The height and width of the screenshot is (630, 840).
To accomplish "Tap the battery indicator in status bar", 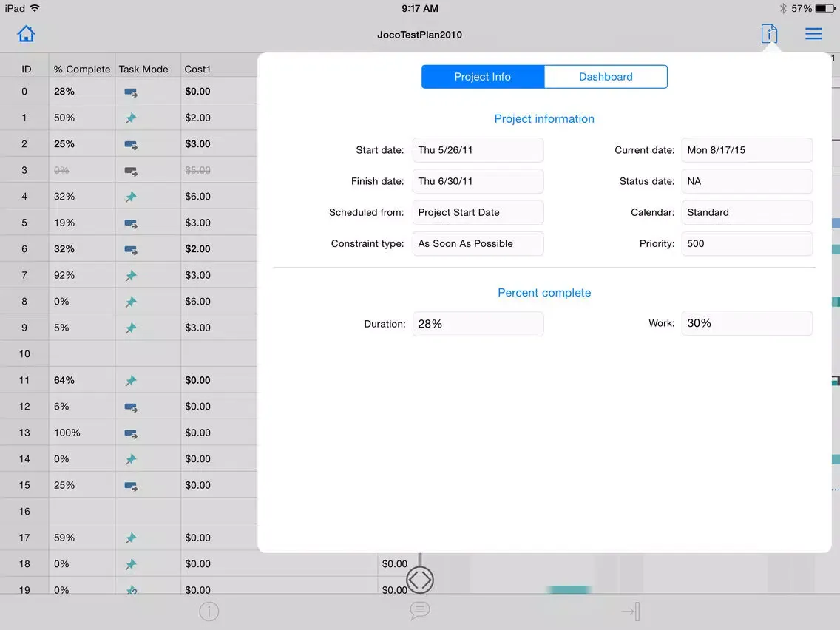I will (x=824, y=9).
